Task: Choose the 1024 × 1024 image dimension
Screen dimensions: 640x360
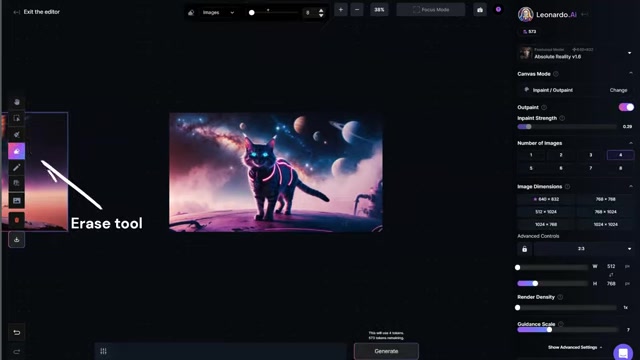Action: point(605,224)
